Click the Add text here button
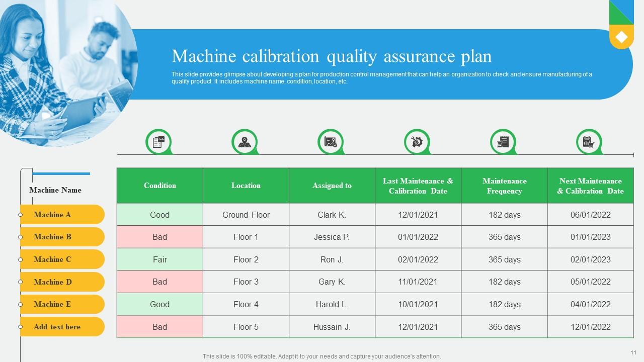Image resolution: width=644 pixels, height=362 pixels. 62,327
